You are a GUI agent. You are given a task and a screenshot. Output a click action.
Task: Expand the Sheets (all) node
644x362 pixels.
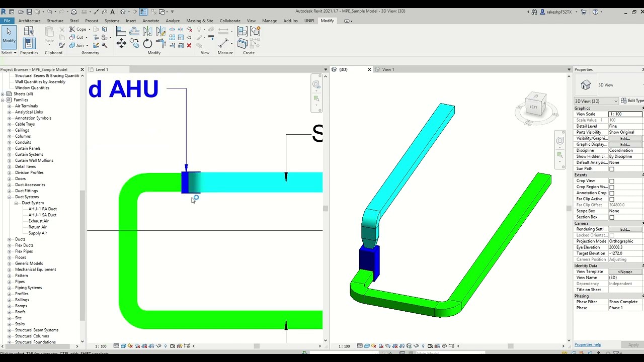coord(3,94)
